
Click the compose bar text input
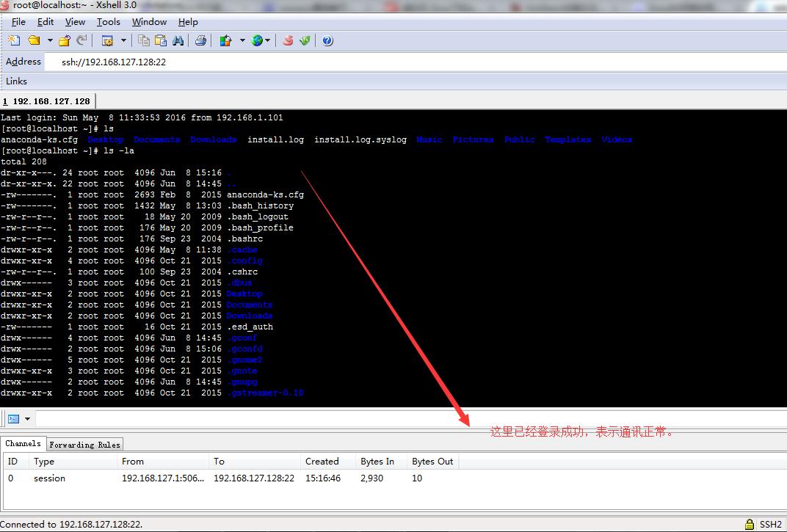pyautogui.click(x=411, y=418)
